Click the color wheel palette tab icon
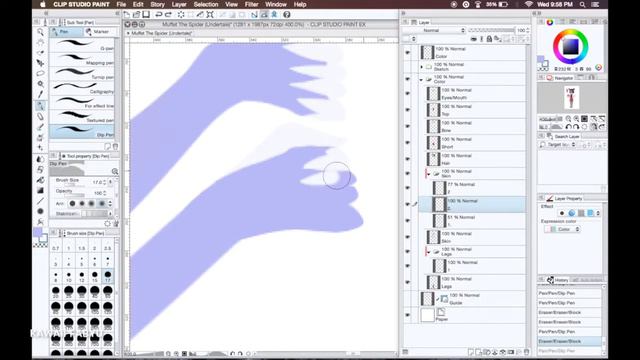The width and height of the screenshot is (640, 360). tap(550, 22)
